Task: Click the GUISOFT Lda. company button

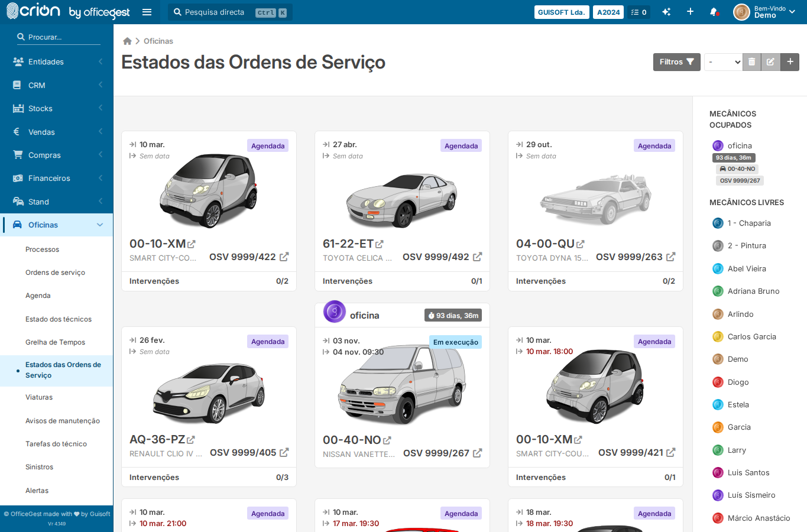Action: [x=562, y=12]
